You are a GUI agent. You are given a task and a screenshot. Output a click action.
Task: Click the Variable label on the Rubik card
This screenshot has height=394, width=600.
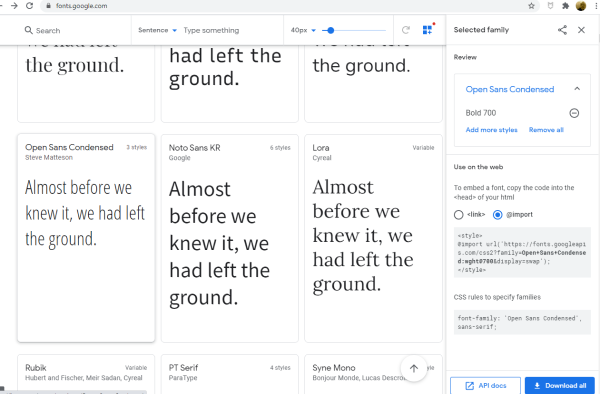point(136,368)
